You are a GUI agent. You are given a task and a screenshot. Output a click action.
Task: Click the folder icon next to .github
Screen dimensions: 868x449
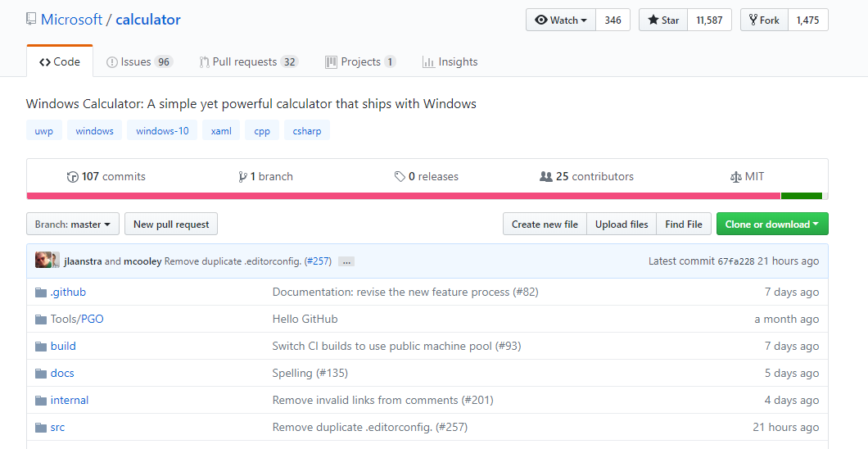(41, 293)
